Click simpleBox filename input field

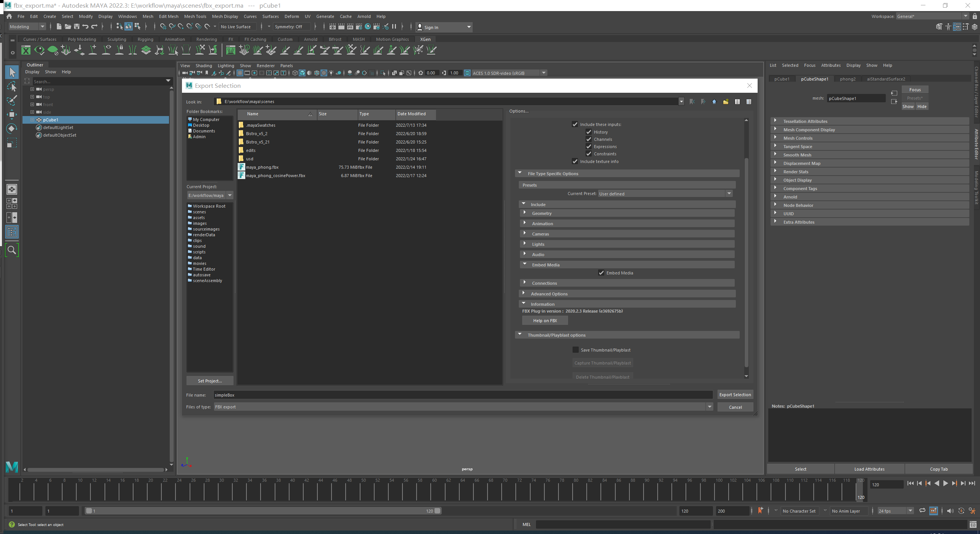pyautogui.click(x=462, y=395)
